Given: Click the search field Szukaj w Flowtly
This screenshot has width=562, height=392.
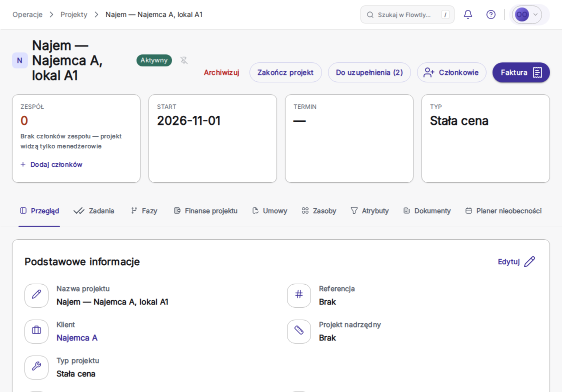Looking at the screenshot, I should click(407, 14).
